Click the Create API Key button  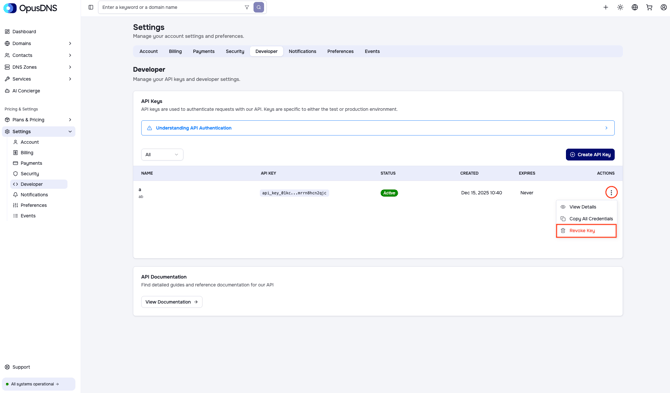pos(590,155)
